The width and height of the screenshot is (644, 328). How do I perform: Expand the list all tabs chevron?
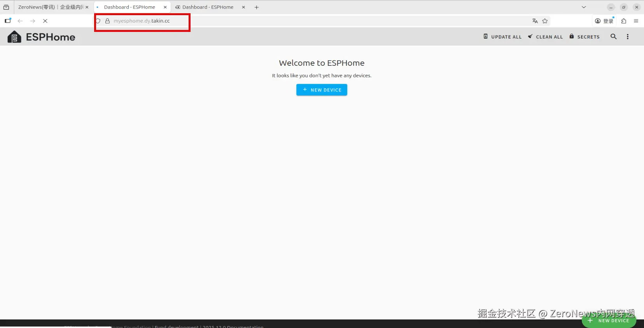pos(584,7)
